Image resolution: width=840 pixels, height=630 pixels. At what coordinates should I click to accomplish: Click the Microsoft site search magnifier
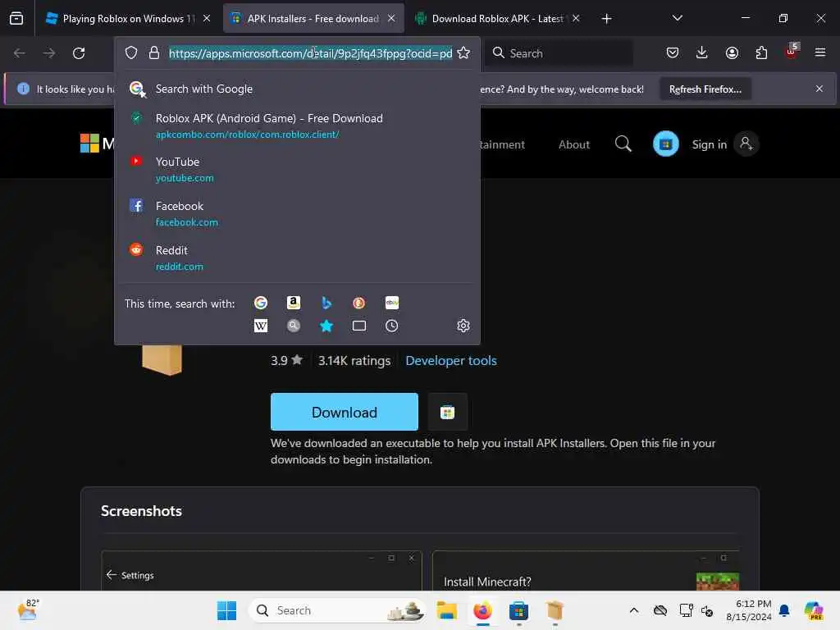click(x=623, y=144)
